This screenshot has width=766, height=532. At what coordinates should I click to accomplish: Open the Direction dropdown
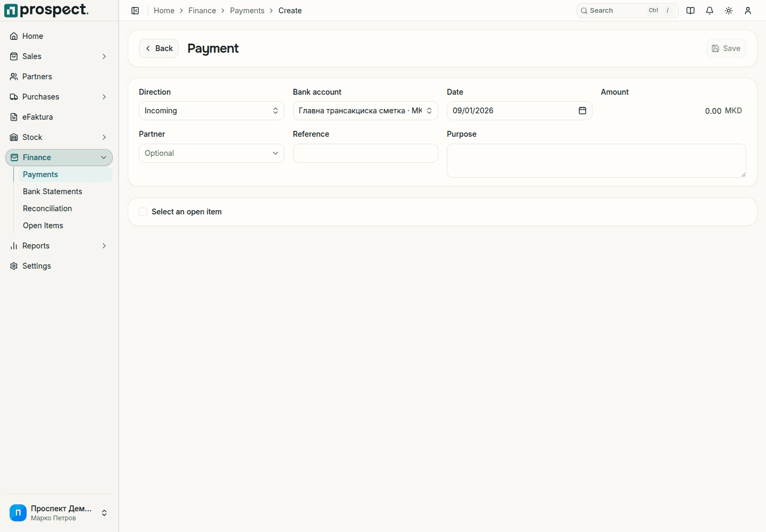tap(212, 111)
